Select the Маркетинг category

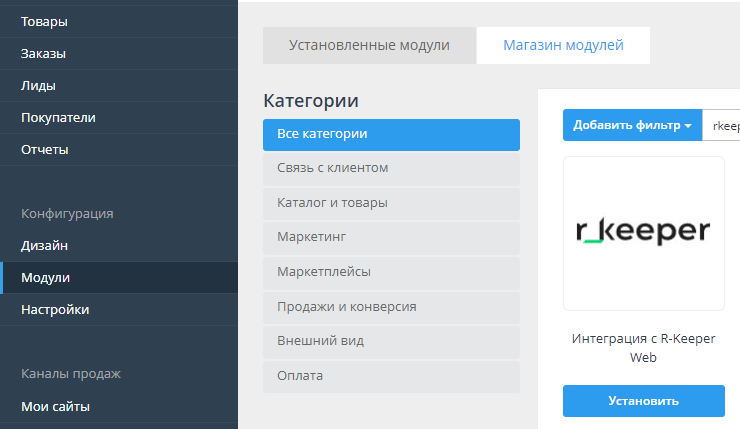click(x=391, y=237)
